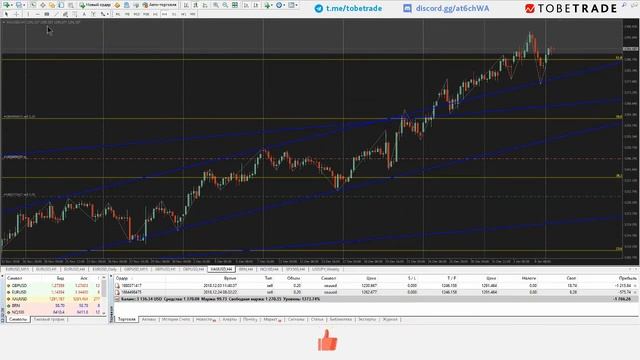Switch to EURUSD,Daily chart tab
The width and height of the screenshot is (640, 360).
(104, 269)
